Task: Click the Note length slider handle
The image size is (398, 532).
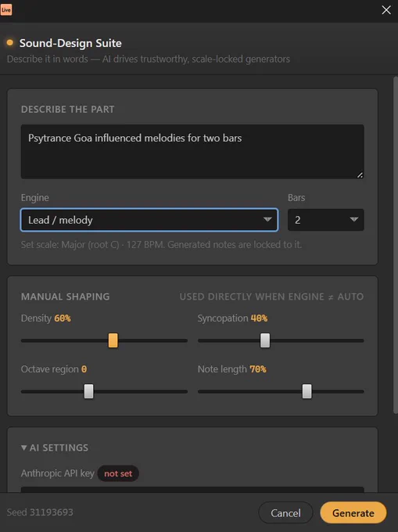Action: (x=307, y=391)
